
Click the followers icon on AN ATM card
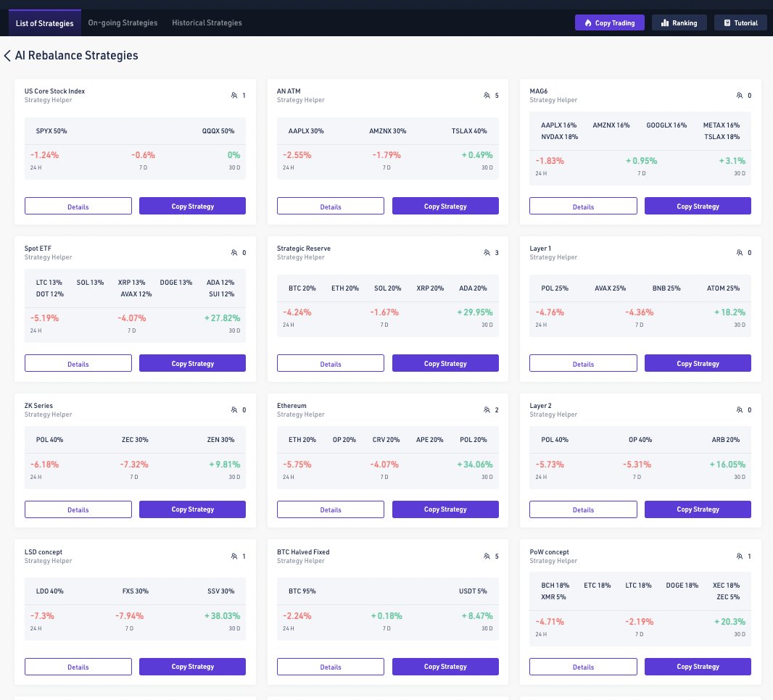pos(487,95)
